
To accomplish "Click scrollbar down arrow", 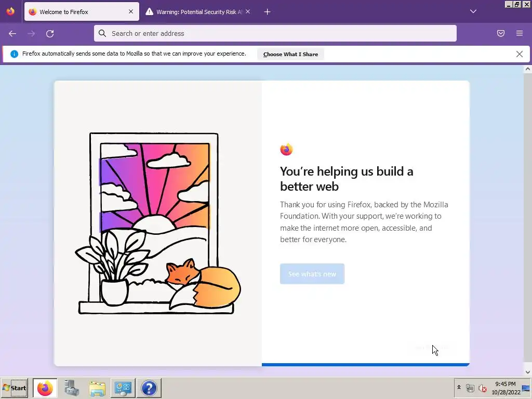I will pyautogui.click(x=528, y=372).
